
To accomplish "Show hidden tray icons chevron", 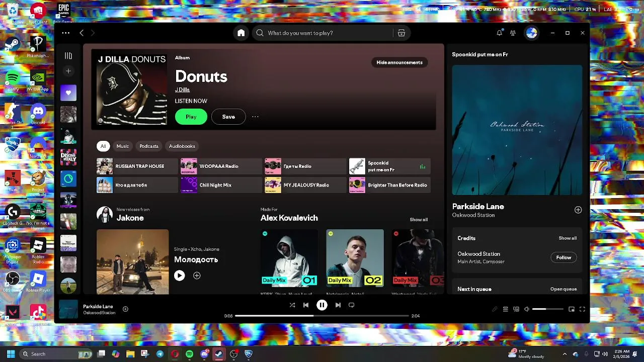I will [x=565, y=354].
